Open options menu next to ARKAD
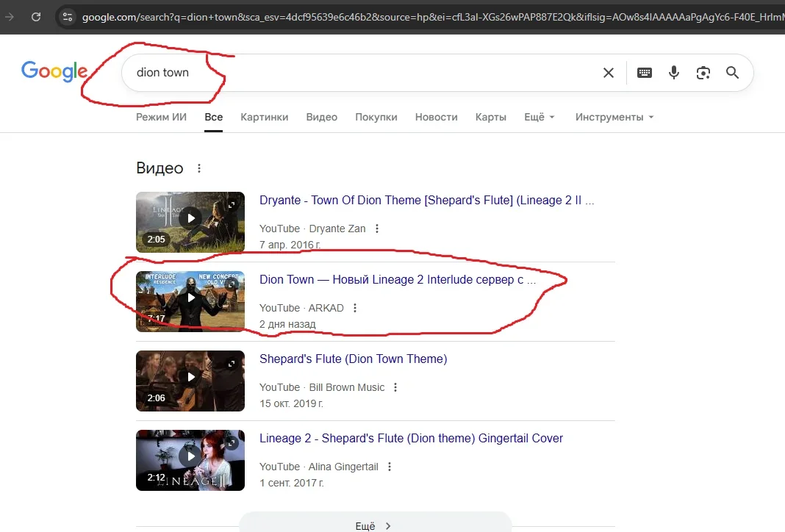 tap(356, 308)
